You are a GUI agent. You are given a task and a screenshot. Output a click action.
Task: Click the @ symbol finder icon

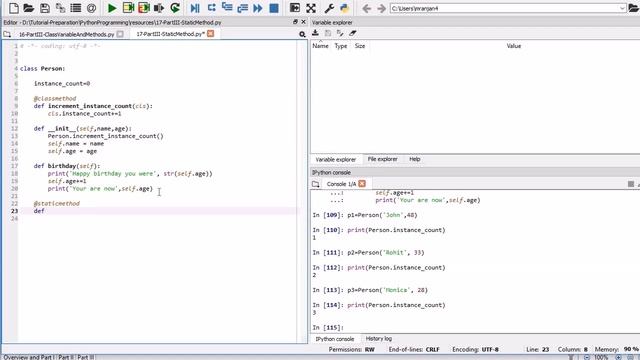click(x=91, y=8)
